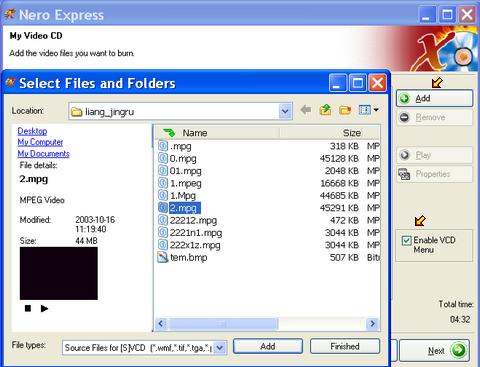Open Properties in Nero Express window
Image resolution: width=480 pixels, height=367 pixels.
[x=434, y=174]
